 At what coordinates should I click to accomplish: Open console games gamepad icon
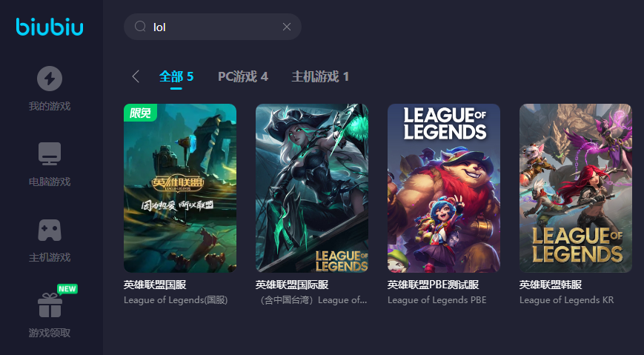coord(50,230)
